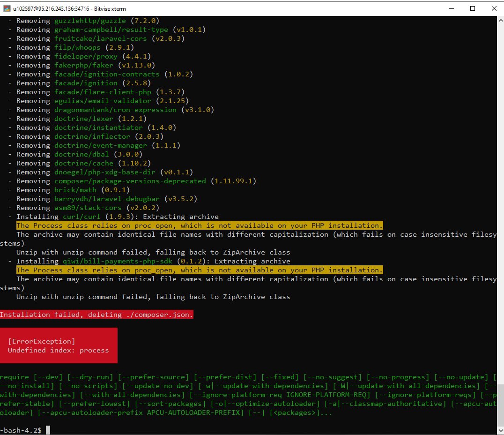Click the '[--sort-packages]' option text

pyautogui.click(x=170, y=404)
